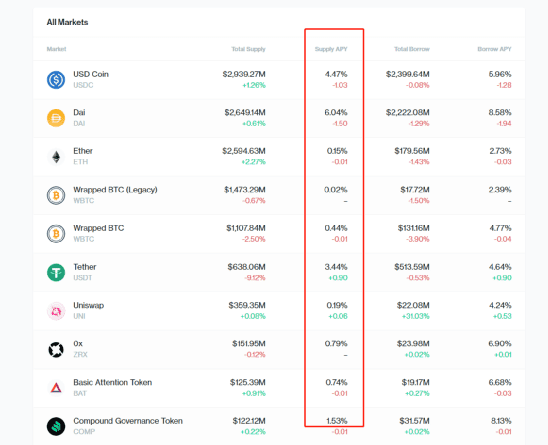
Task: Select total supply value $1,473.29M
Action: [245, 190]
